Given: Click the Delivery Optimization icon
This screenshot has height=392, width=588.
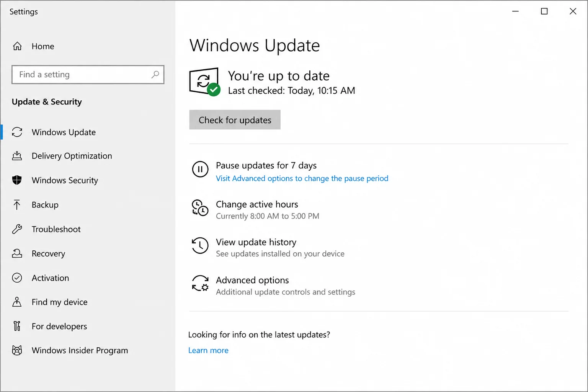Looking at the screenshot, I should (x=17, y=156).
